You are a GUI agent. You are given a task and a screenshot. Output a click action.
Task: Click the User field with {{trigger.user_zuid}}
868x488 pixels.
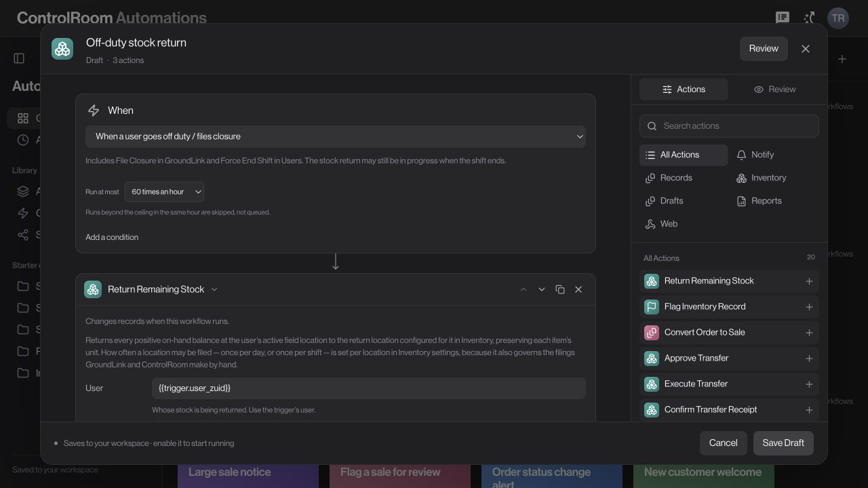point(369,388)
